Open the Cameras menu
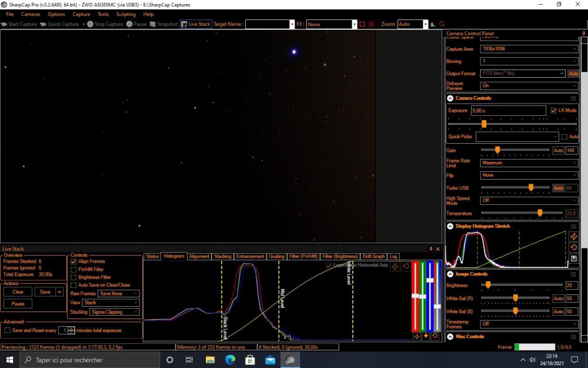The height and width of the screenshot is (368, 588). [31, 14]
